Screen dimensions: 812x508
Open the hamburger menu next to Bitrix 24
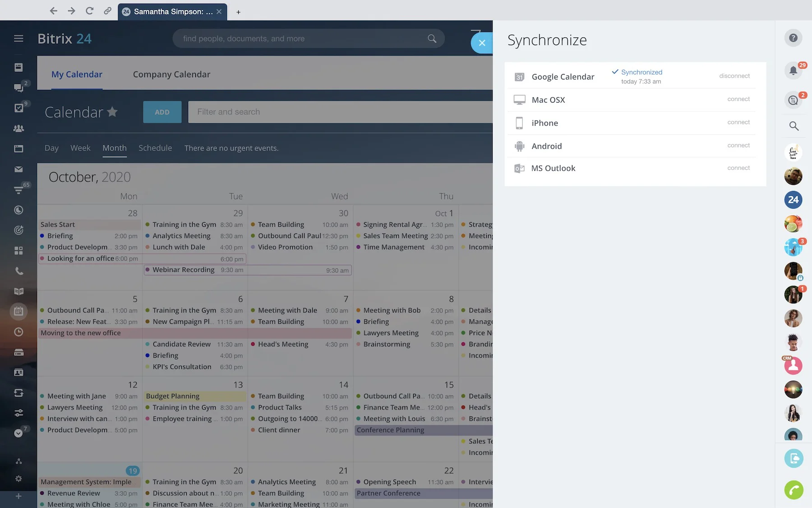[x=18, y=38]
